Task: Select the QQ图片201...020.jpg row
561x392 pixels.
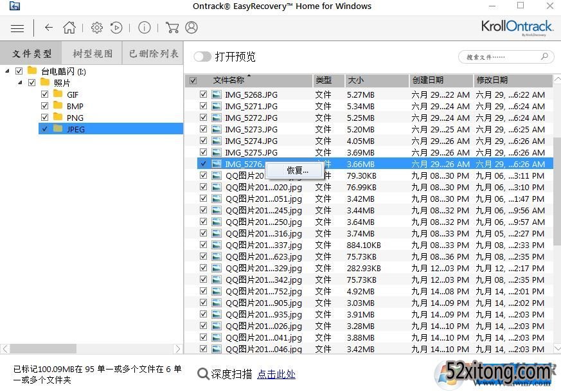Action: pyautogui.click(x=375, y=187)
